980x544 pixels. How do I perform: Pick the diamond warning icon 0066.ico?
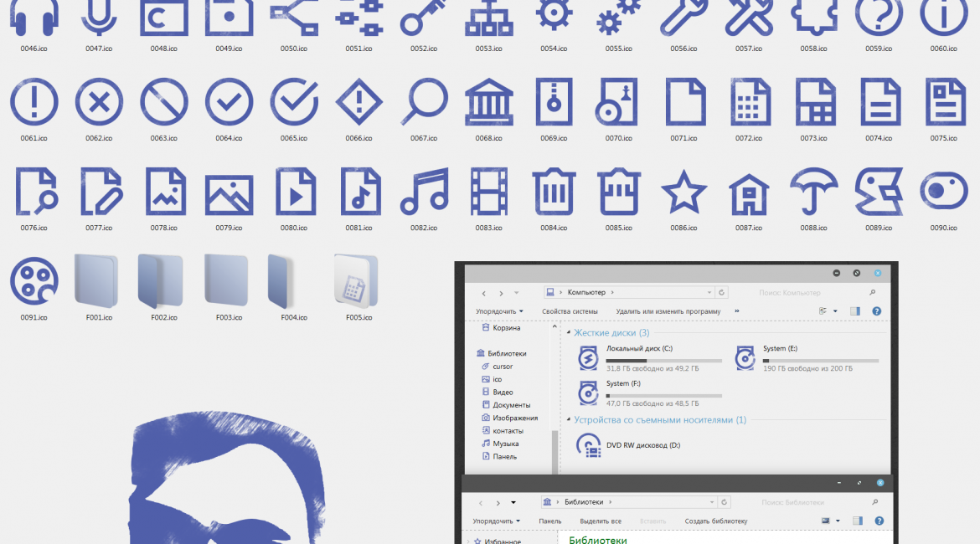click(358, 102)
